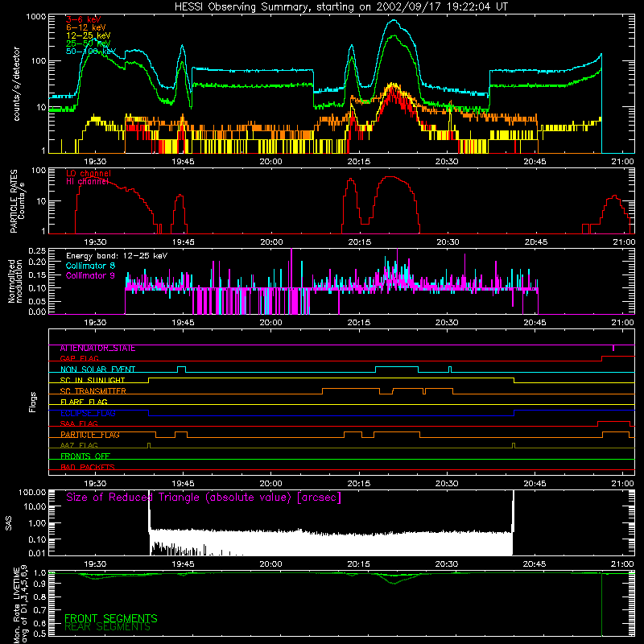Click the Energy band: 12-25 keV label

pyautogui.click(x=117, y=256)
